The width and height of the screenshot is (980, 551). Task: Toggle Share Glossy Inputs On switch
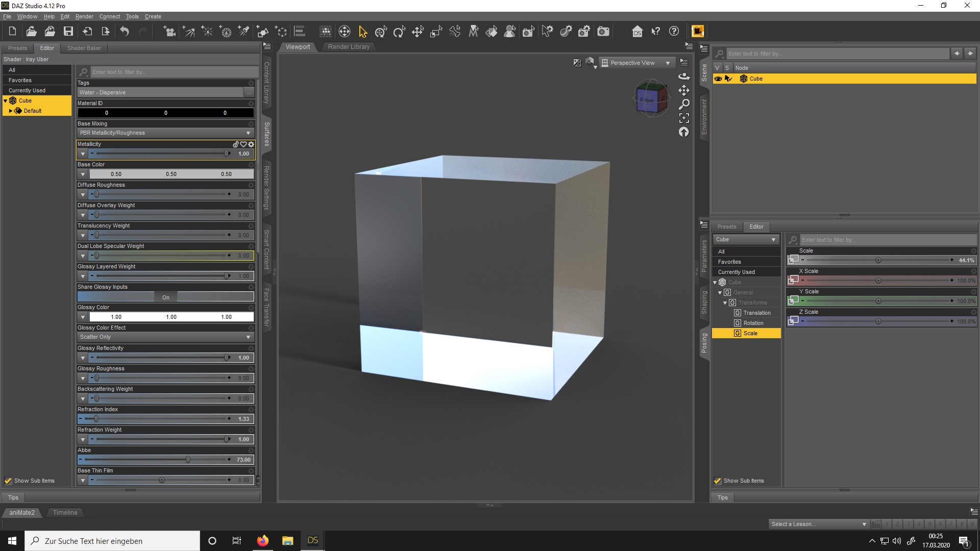tap(165, 297)
